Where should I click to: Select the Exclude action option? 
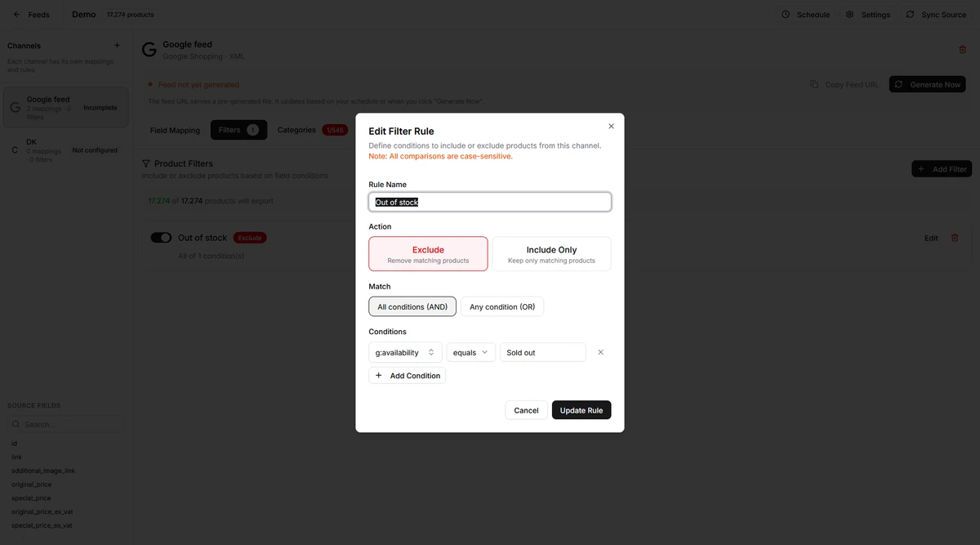428,254
